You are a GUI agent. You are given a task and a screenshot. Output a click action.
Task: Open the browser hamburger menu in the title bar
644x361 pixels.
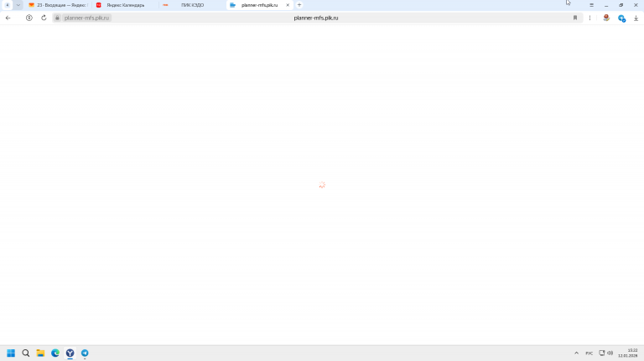591,5
